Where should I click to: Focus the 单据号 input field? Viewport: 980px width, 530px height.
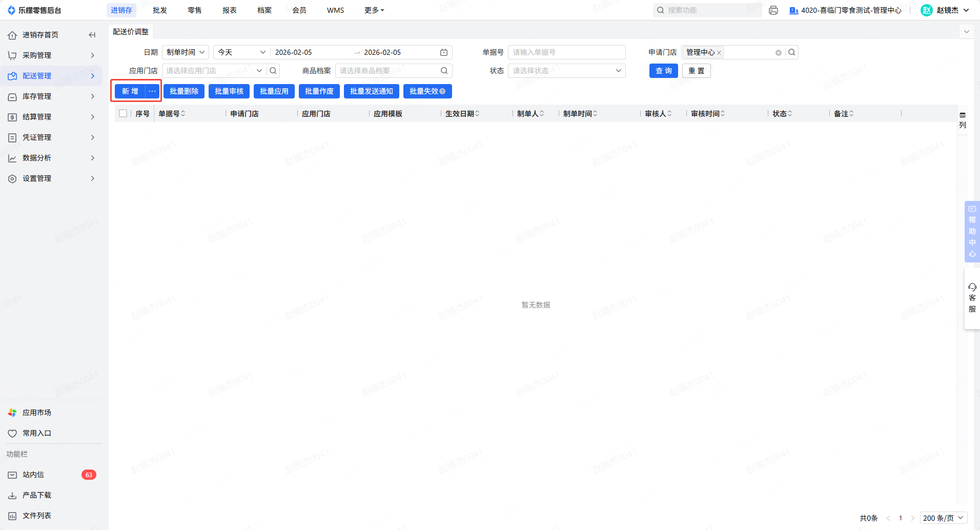coord(567,52)
